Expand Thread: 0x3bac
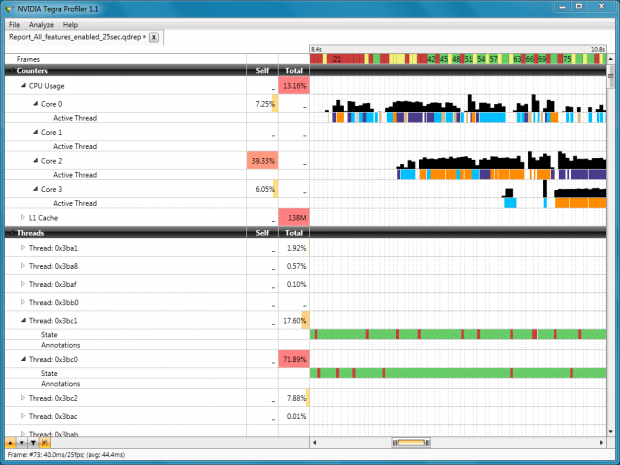Image resolution: width=620 pixels, height=465 pixels. click(x=23, y=416)
